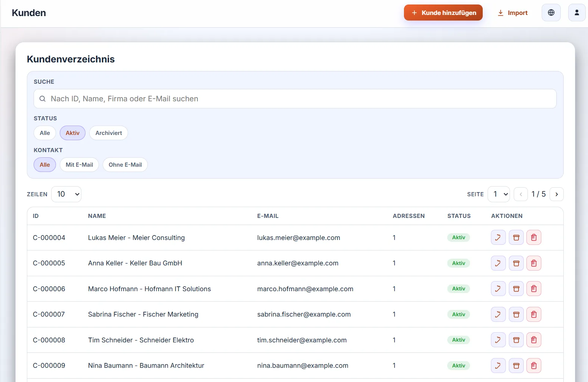Viewport: 588px width, 382px height.
Task: Edit customer Marco Hofmann
Action: 498,289
